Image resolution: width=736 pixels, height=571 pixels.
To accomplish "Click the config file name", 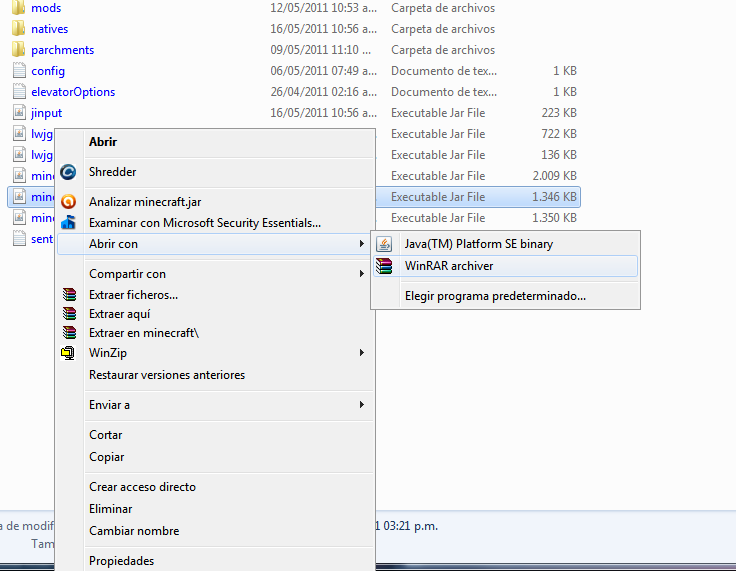I will click(x=48, y=71).
